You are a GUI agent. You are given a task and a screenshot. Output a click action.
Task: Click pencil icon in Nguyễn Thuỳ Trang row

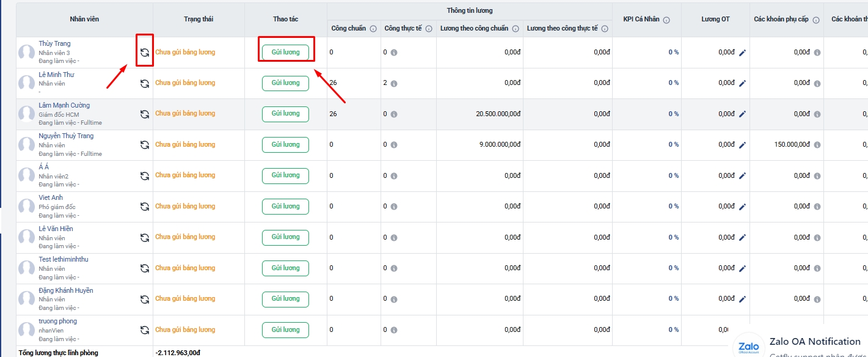coord(743,145)
